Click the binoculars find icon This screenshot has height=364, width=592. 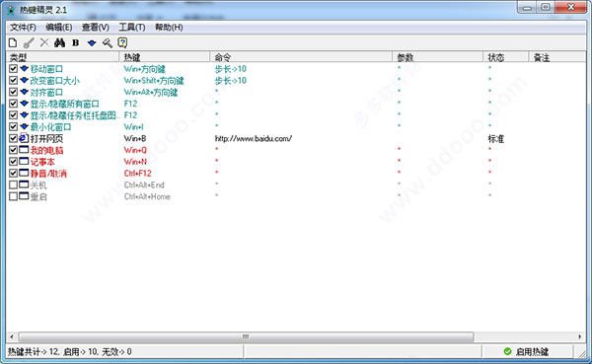pyautogui.click(x=59, y=42)
